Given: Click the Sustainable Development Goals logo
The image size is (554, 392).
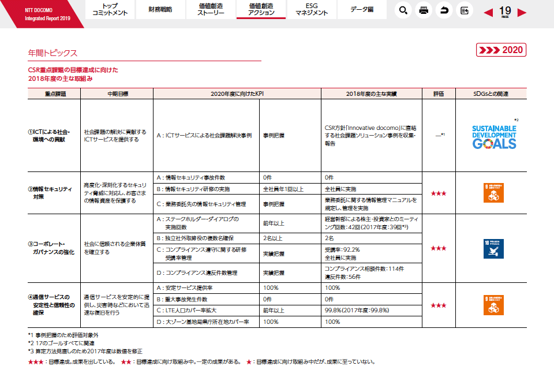Looking at the screenshot, I should coord(494,137).
